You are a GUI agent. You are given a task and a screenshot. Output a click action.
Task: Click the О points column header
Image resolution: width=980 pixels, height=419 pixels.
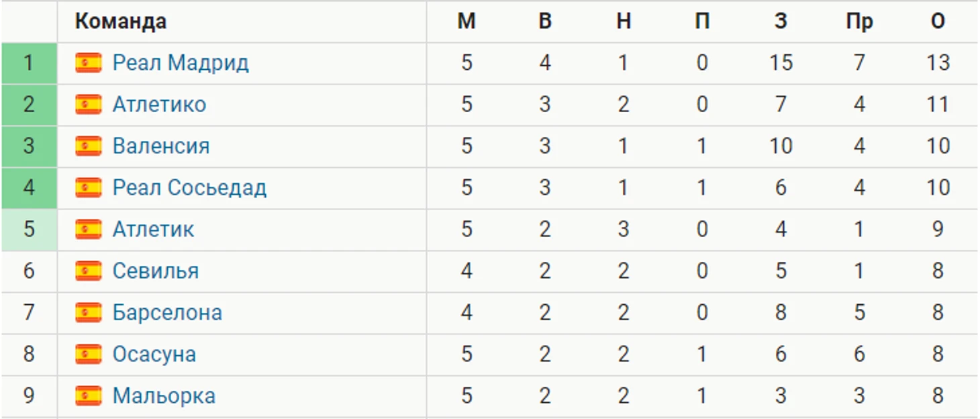(938, 21)
